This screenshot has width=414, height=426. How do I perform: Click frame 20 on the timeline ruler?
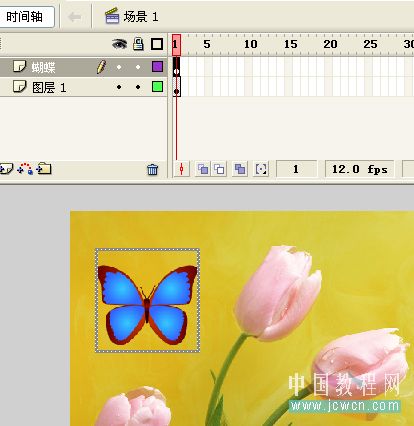pyautogui.click(x=330, y=44)
